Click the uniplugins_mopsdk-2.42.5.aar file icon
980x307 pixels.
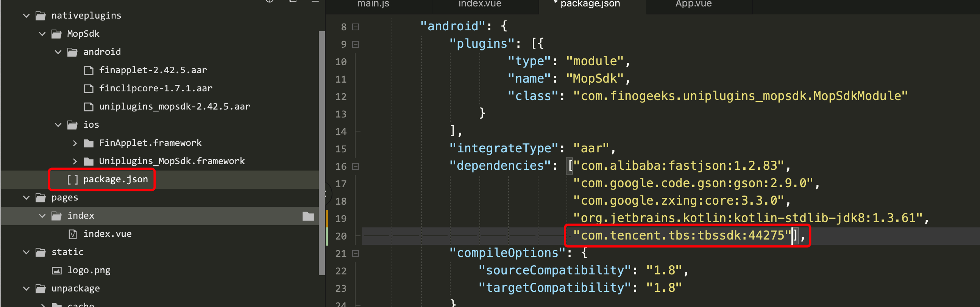point(89,107)
